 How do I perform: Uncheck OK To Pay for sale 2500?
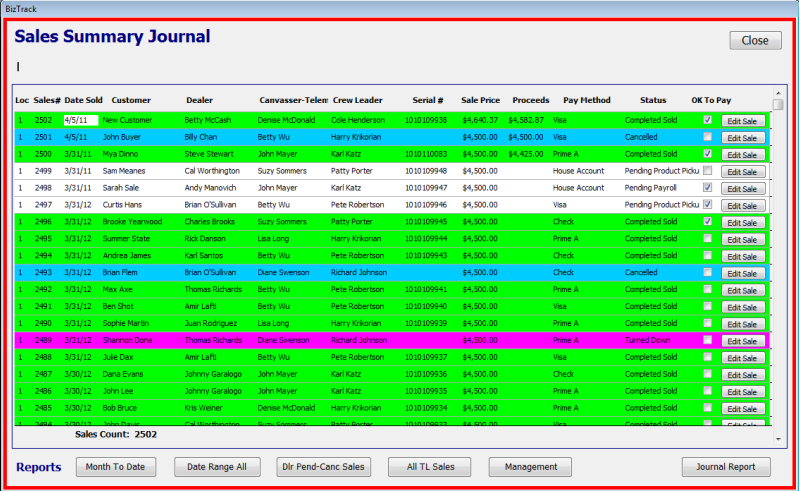707,154
